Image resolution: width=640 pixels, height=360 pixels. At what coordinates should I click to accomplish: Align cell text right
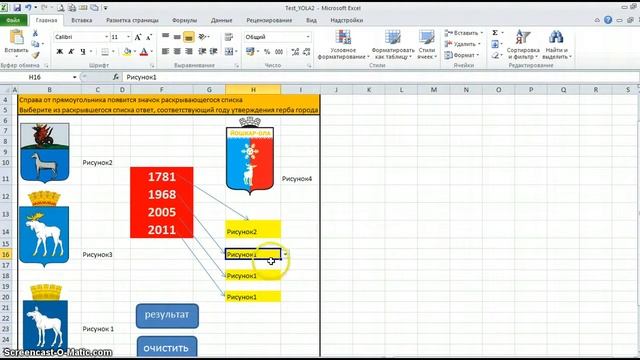pyautogui.click(x=189, y=51)
